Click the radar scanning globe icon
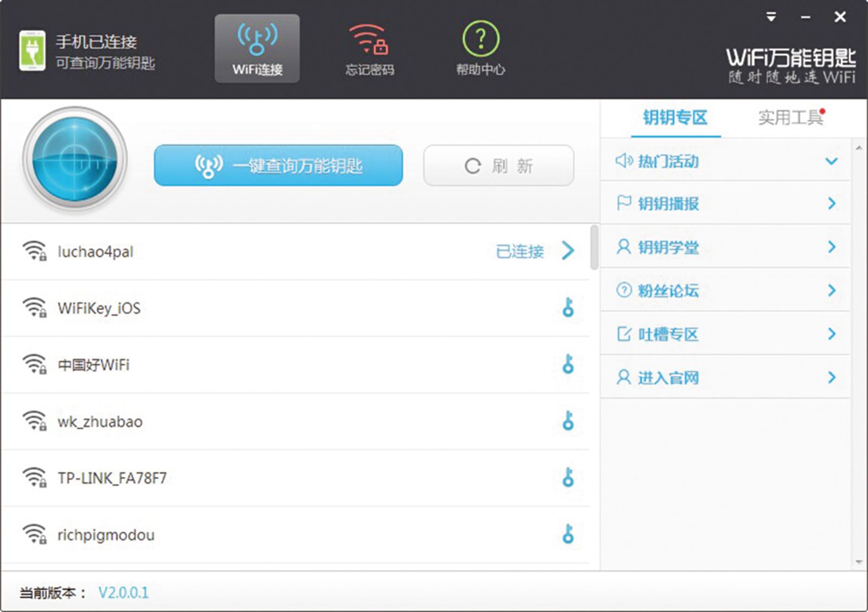 tap(75, 159)
